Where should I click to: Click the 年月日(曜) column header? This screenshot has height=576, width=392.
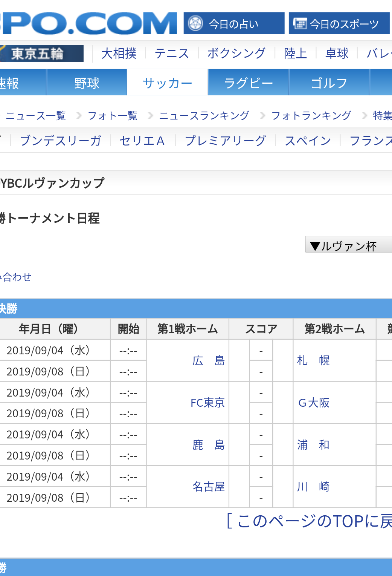(x=55, y=329)
